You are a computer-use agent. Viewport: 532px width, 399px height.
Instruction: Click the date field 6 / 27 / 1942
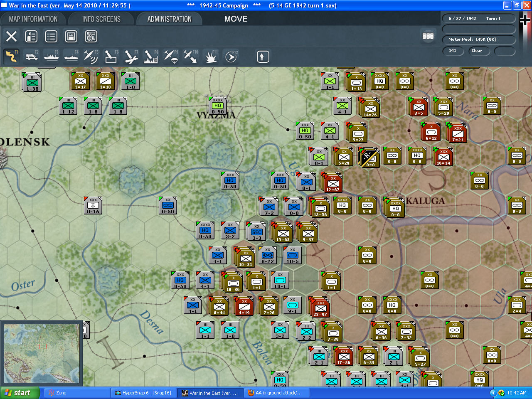479,19
